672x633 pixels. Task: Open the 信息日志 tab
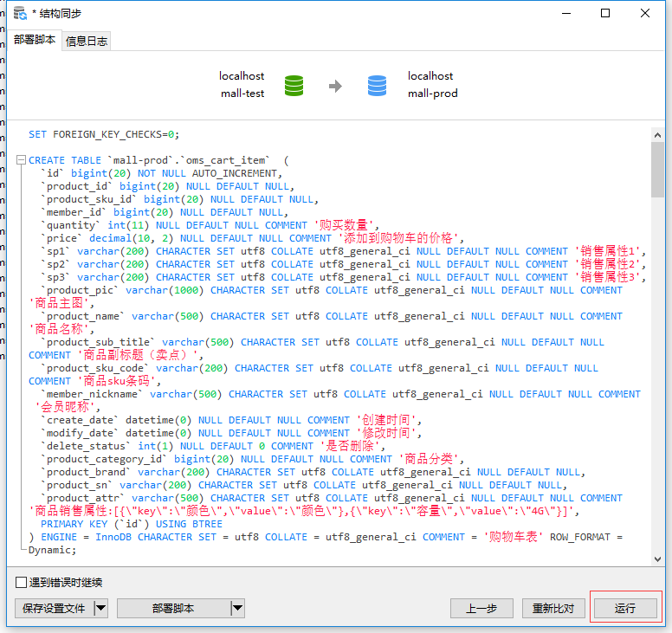click(86, 42)
